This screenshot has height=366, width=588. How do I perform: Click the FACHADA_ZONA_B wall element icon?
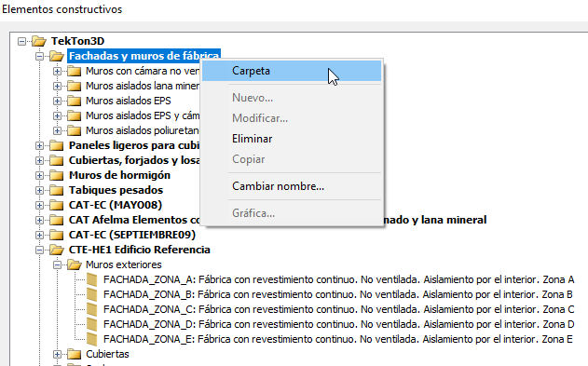92,294
